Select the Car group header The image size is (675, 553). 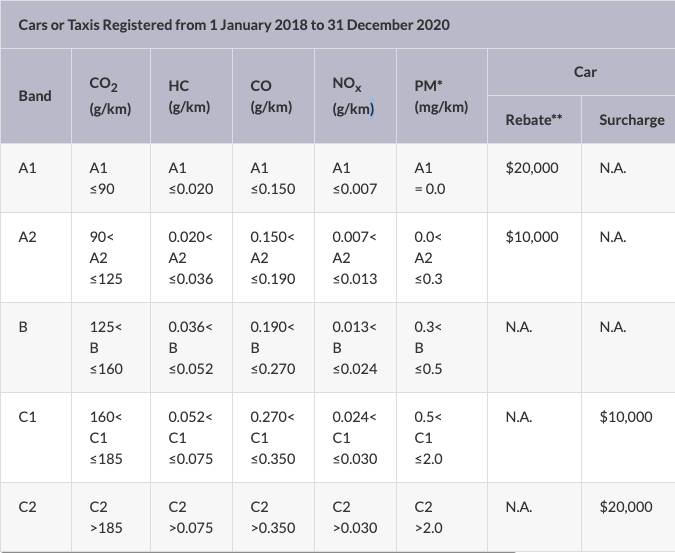tap(585, 72)
